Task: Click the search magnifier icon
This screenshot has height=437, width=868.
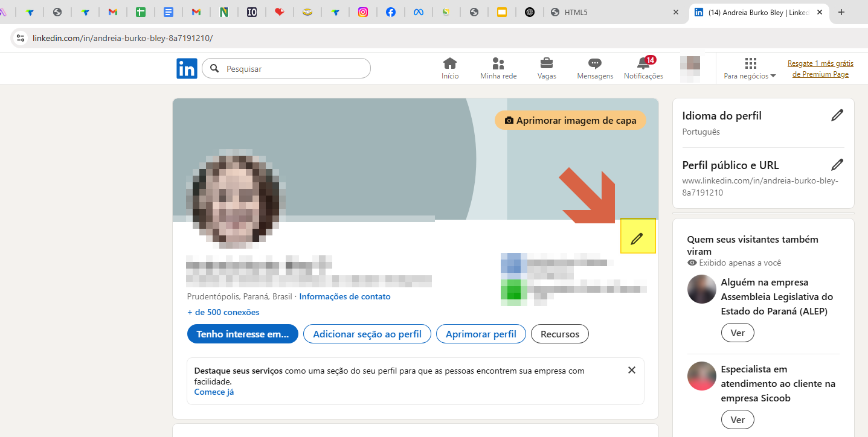Action: click(214, 69)
